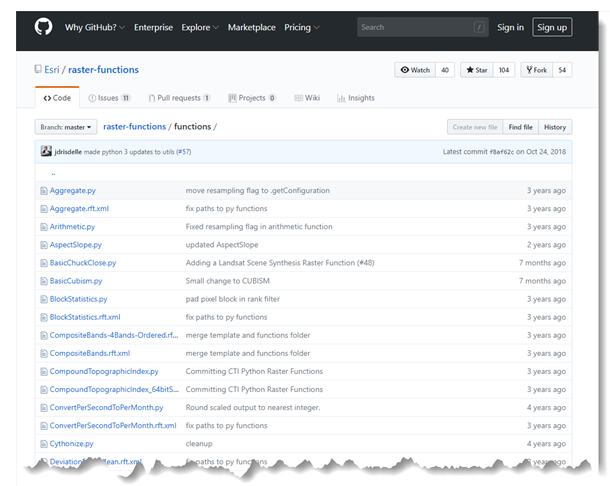610x486 pixels.
Task: Open the Marketplace nav item
Action: click(251, 27)
